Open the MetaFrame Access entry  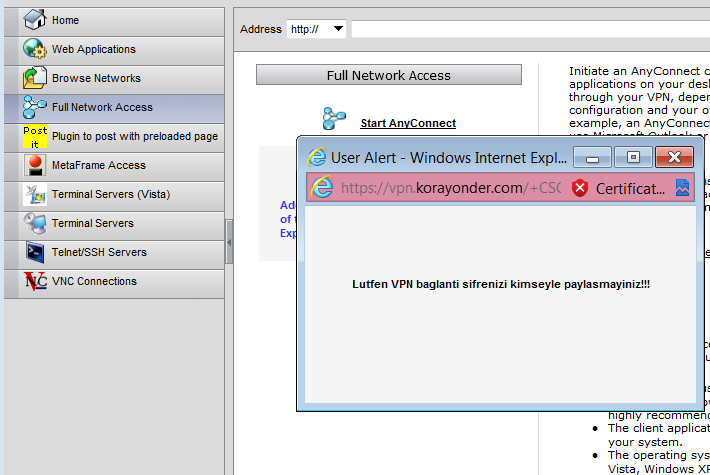114,165
